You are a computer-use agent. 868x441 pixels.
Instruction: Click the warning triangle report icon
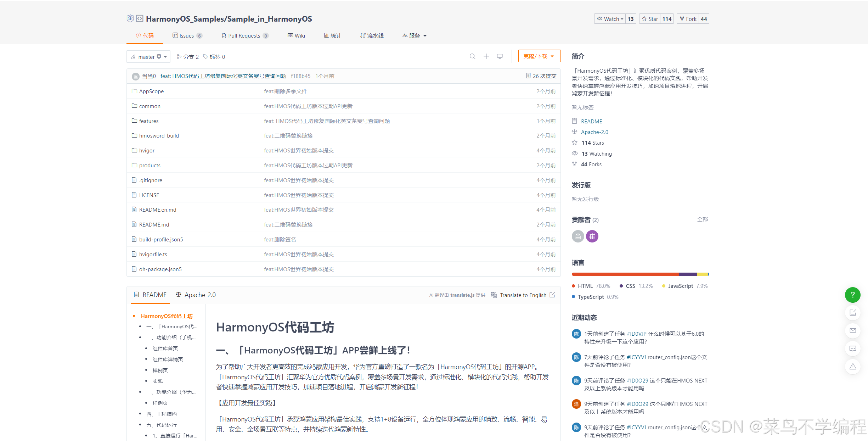(x=852, y=367)
